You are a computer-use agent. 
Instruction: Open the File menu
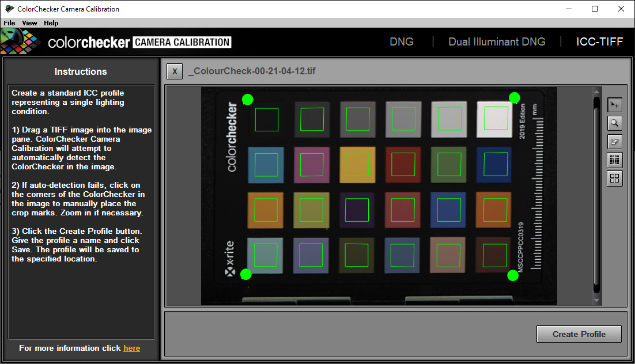(x=9, y=23)
